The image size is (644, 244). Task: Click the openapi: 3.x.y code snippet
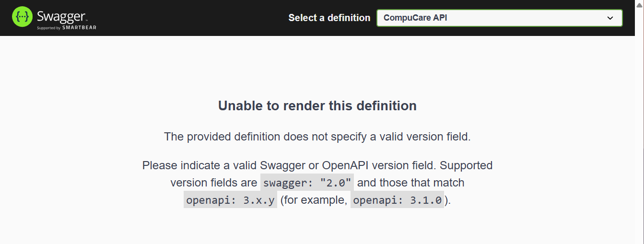pos(230,200)
